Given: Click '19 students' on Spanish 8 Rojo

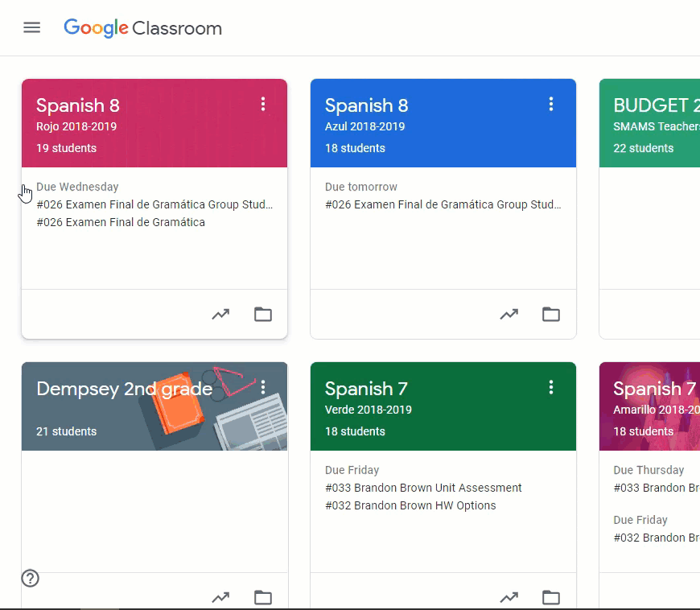Looking at the screenshot, I should coord(66,148).
